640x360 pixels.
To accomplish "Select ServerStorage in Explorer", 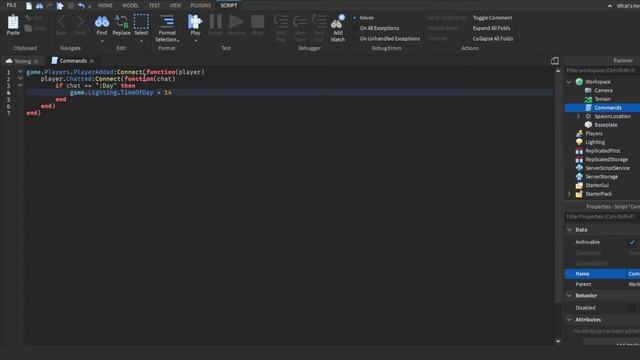I will pos(602,177).
